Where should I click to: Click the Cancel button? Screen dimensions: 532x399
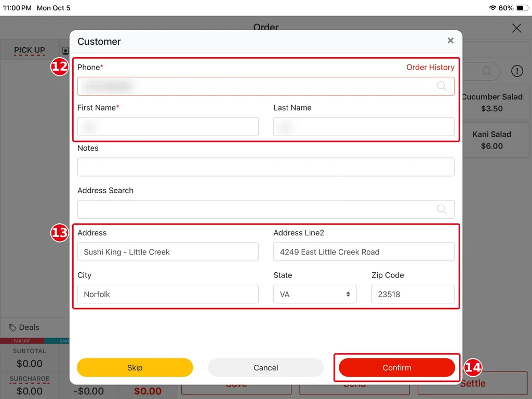pyautogui.click(x=265, y=367)
